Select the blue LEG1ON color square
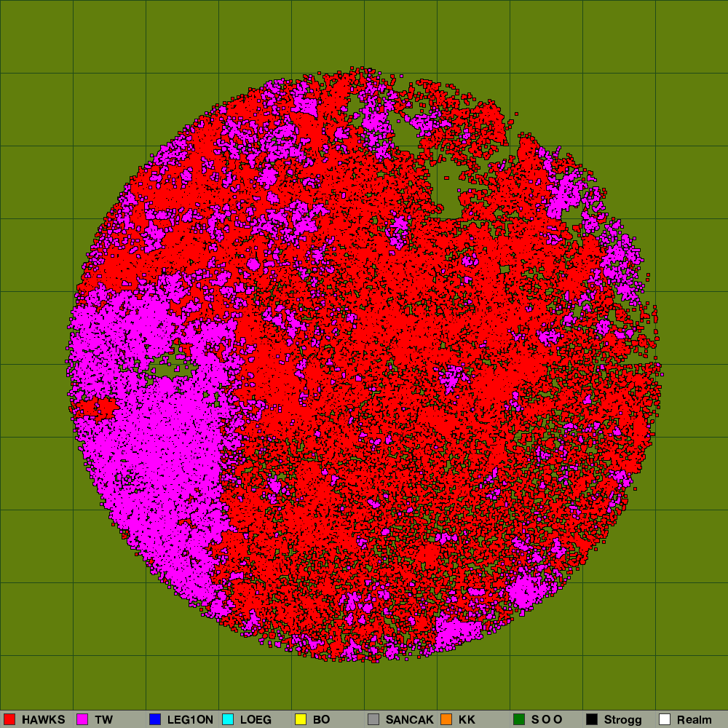The width and height of the screenshot is (728, 728). (x=155, y=719)
